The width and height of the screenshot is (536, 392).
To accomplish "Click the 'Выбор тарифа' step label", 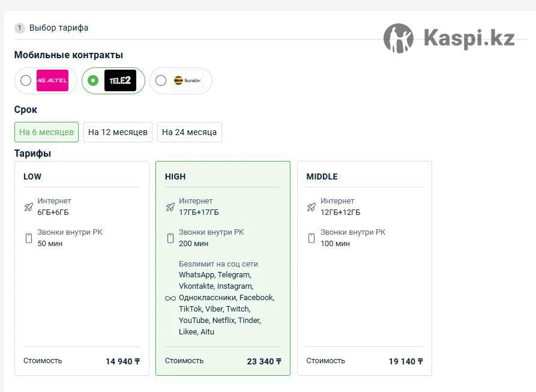I will 59,28.
